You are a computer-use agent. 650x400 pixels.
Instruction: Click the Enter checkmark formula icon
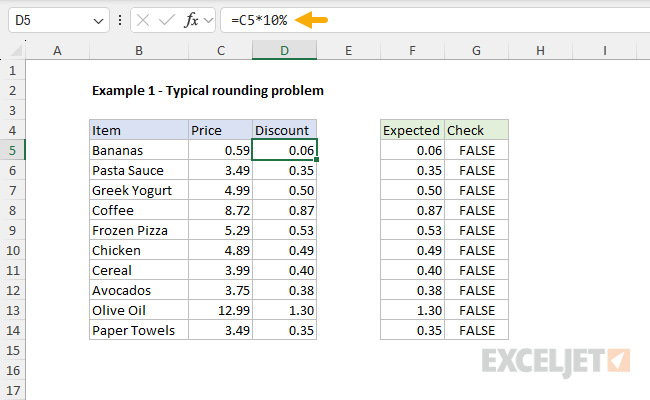[167, 20]
